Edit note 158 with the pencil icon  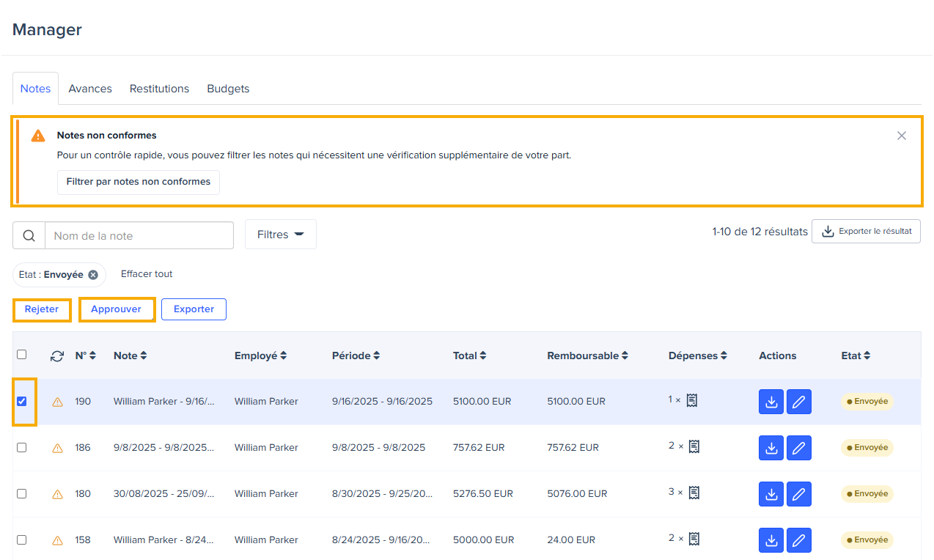798,540
